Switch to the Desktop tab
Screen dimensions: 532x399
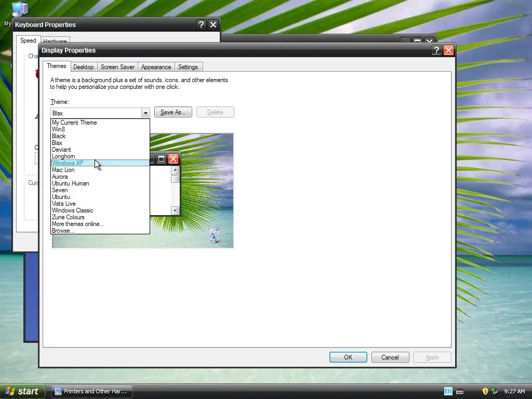click(x=84, y=67)
